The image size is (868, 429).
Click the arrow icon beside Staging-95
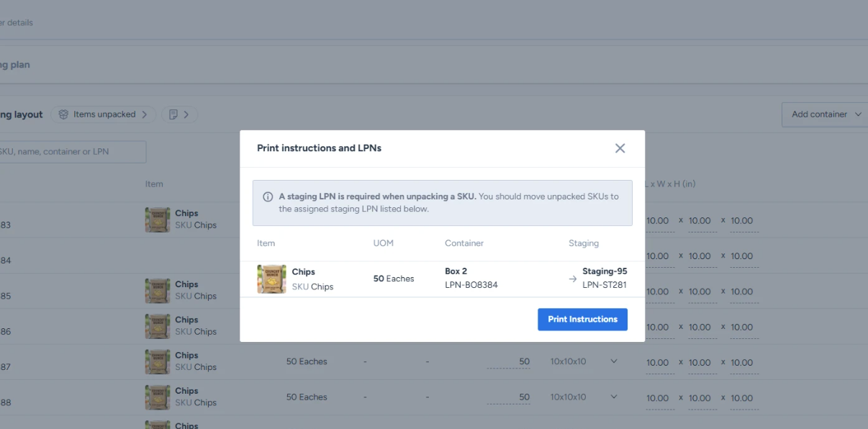pos(573,279)
